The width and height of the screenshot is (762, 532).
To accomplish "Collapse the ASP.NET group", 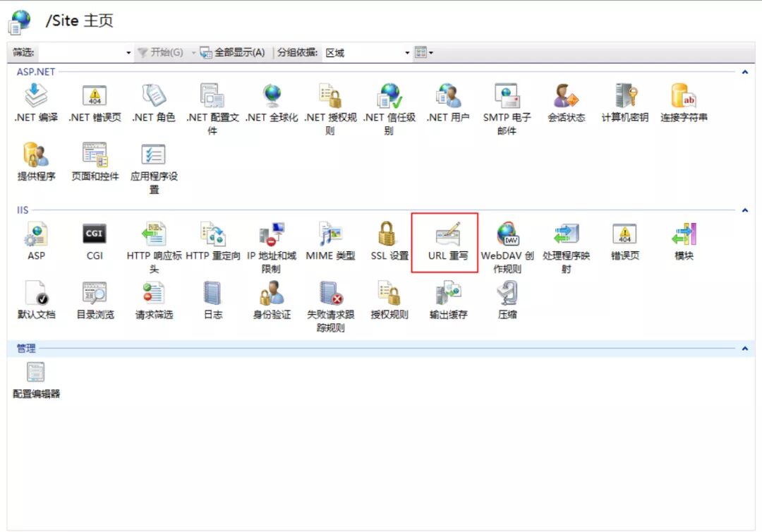I will point(744,72).
